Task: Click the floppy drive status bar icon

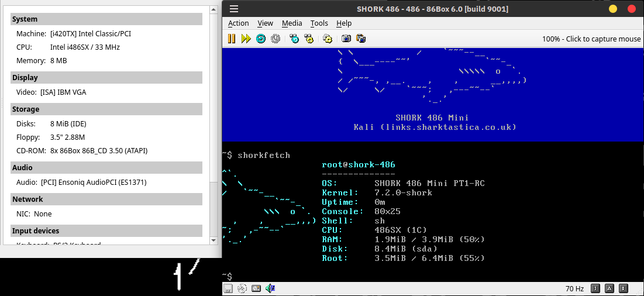Action: pyautogui.click(x=228, y=288)
